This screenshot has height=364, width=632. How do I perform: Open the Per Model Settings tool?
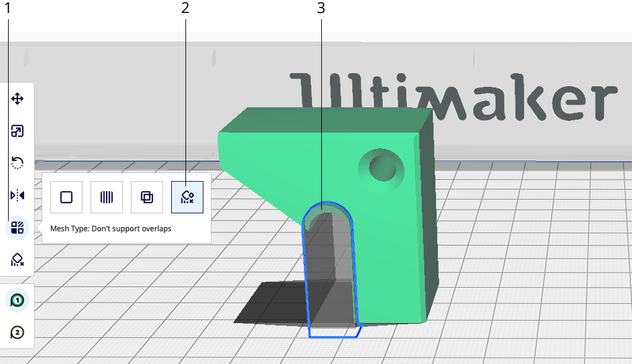17,228
